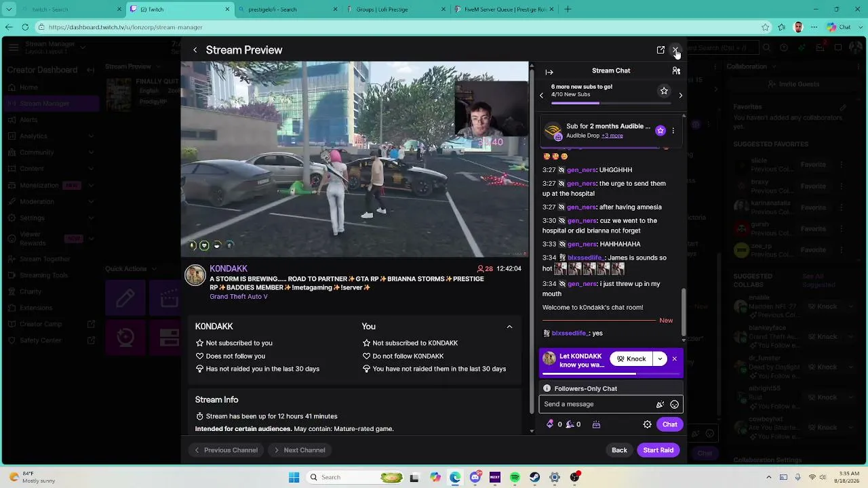Reload the page in the browser
868x488 pixels.
click(25, 27)
